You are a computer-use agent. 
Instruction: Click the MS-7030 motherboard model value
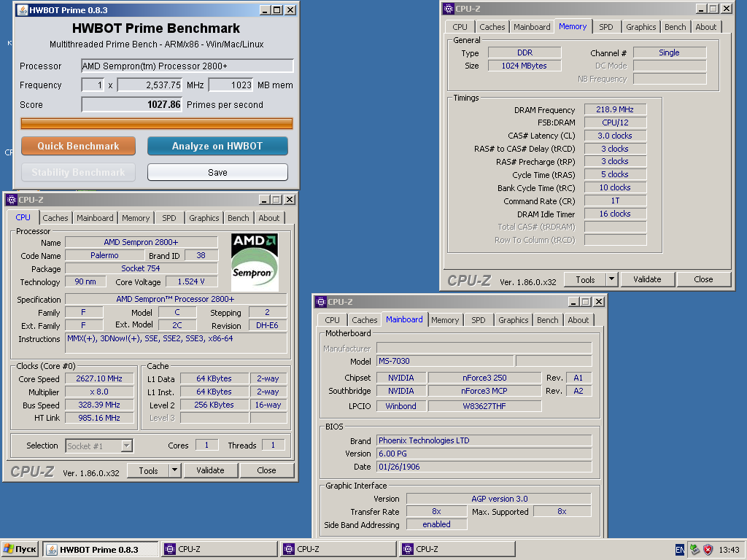click(445, 361)
